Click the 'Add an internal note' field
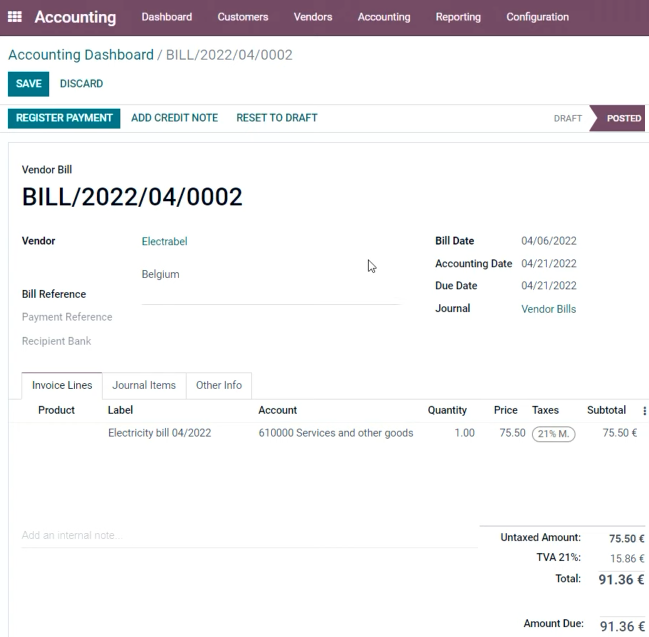The width and height of the screenshot is (649, 637). [x=250, y=536]
